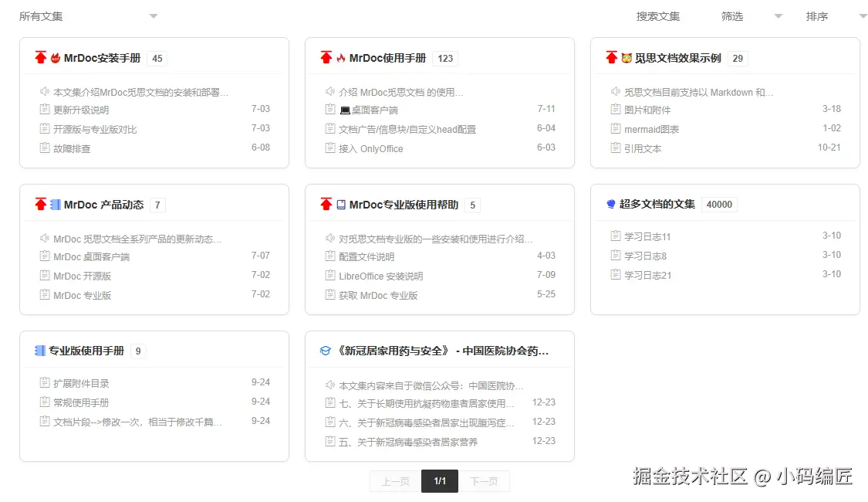
Task: Click red pin icon on MrDoc专业版使用帮助
Action: pyautogui.click(x=326, y=204)
